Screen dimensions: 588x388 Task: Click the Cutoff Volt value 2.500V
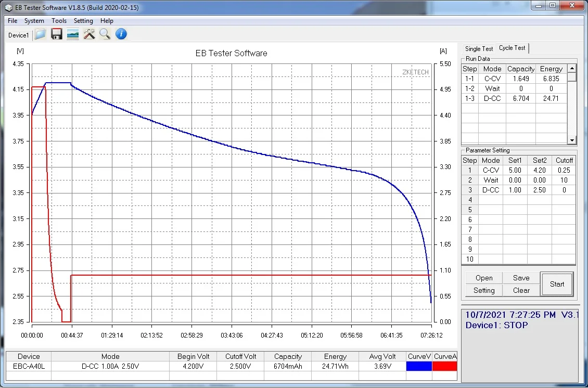click(240, 366)
